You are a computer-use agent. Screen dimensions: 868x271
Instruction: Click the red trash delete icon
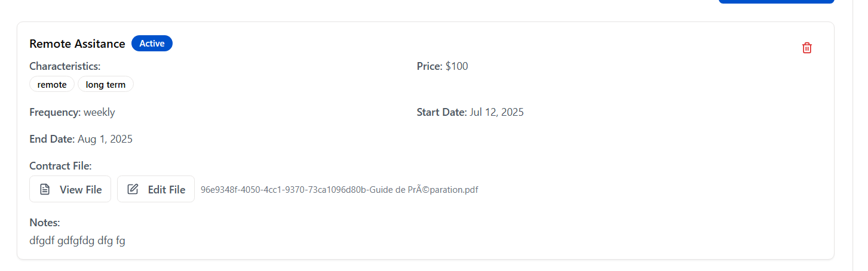point(806,48)
